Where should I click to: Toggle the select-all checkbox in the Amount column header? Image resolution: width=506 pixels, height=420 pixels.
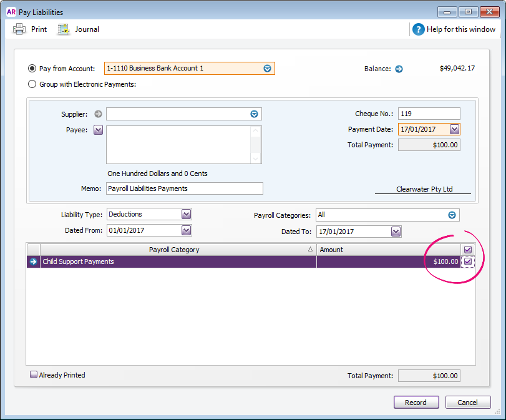coord(467,249)
